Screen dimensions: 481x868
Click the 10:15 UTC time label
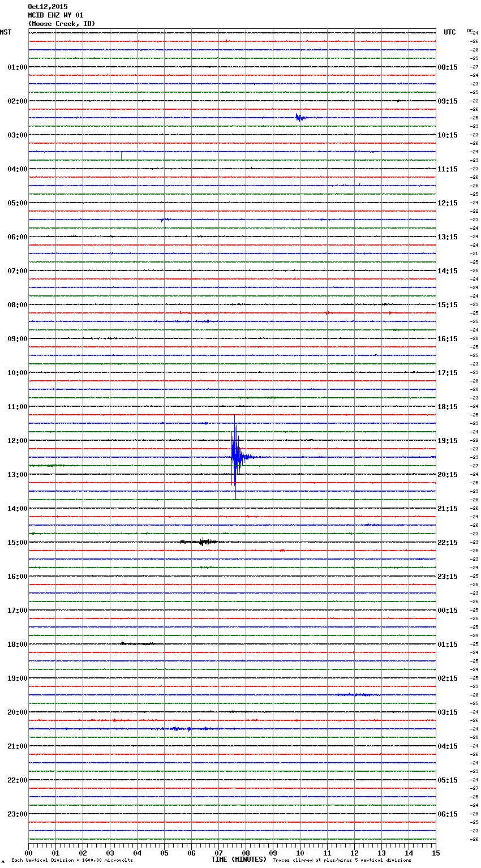(448, 135)
